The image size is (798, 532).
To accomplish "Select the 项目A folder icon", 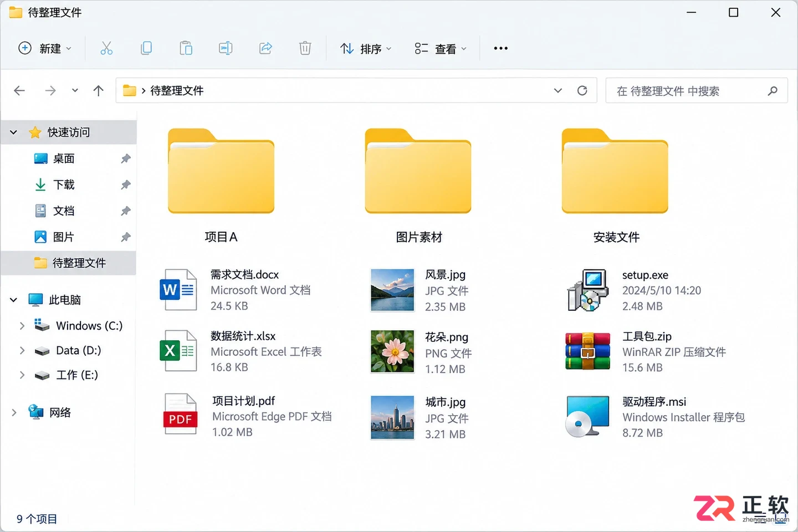I will click(221, 171).
